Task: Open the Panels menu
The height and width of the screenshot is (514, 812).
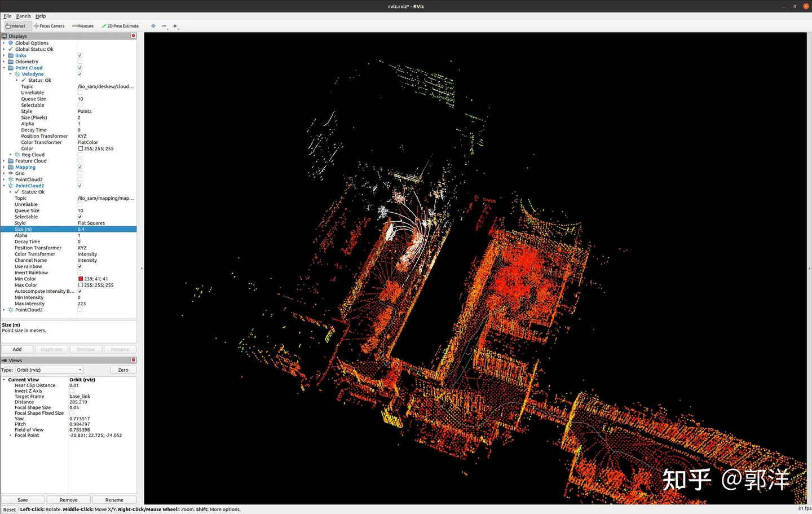Action: pyautogui.click(x=23, y=16)
